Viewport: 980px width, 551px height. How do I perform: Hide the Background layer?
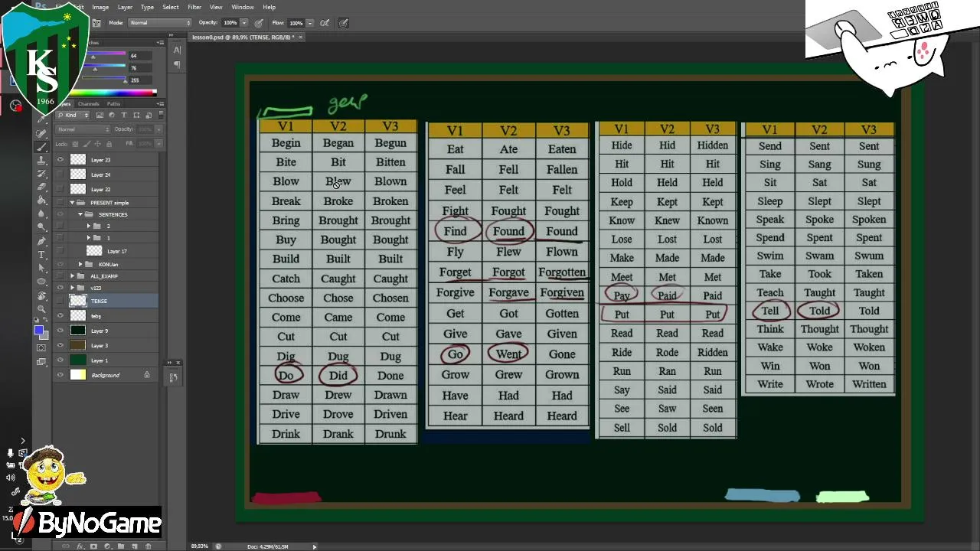pyautogui.click(x=60, y=375)
